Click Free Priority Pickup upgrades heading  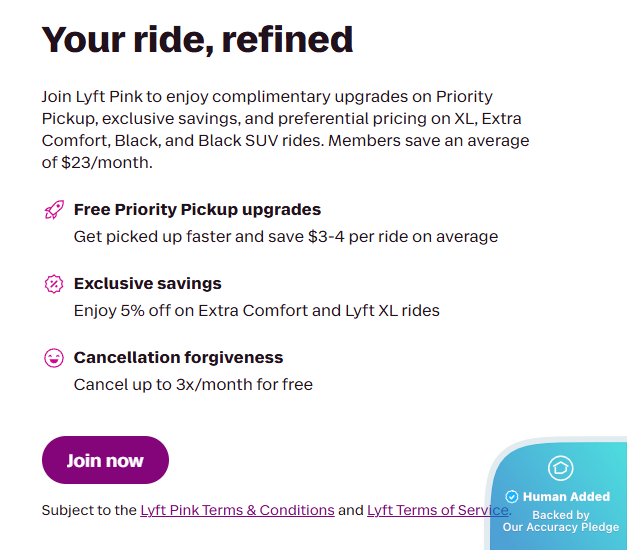click(x=197, y=210)
